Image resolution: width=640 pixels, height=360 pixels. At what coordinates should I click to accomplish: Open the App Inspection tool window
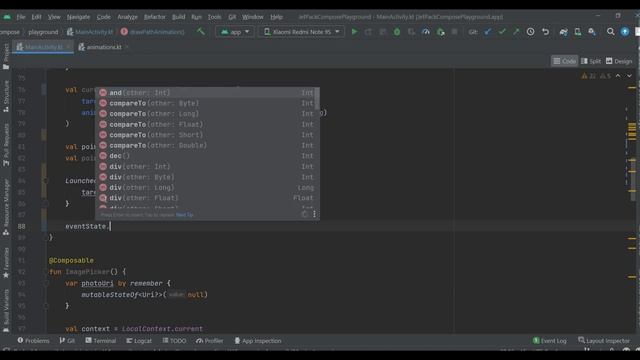pyautogui.click(x=258, y=340)
